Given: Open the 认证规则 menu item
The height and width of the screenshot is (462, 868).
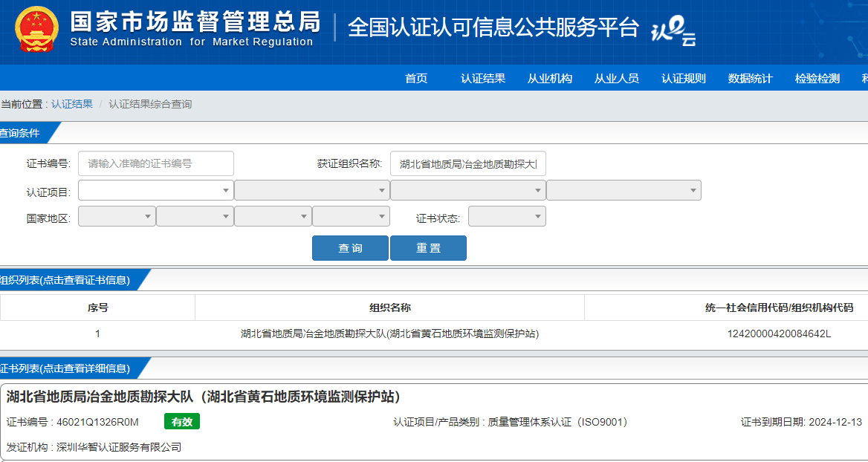Looking at the screenshot, I should [683, 79].
